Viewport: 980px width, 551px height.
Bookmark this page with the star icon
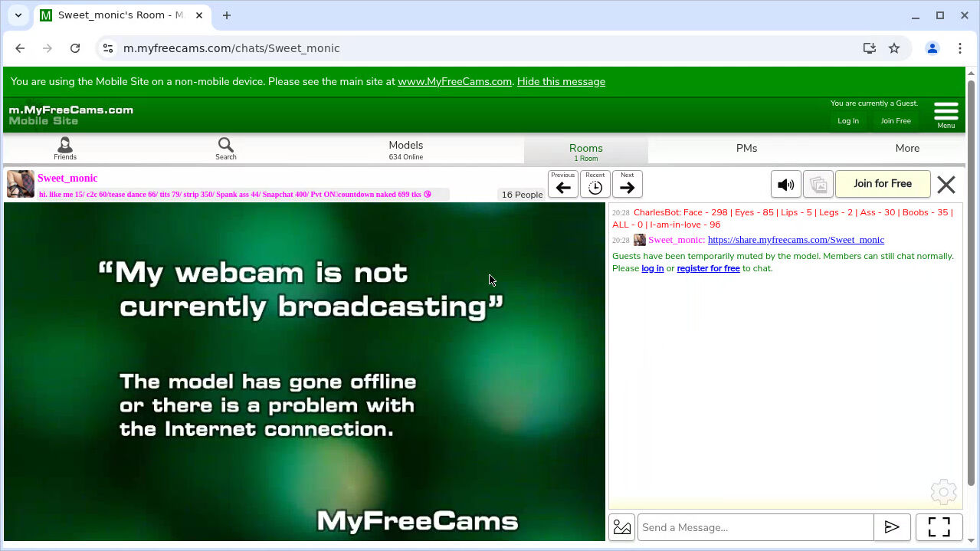coord(894,48)
